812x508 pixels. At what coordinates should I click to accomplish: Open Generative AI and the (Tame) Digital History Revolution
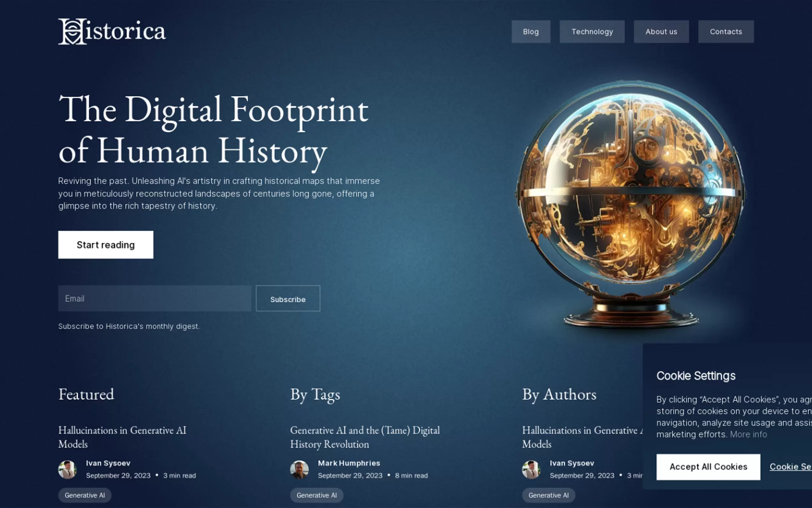[x=365, y=437]
